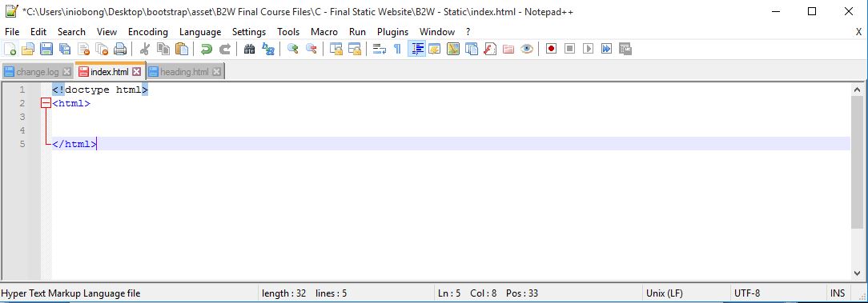Click UTF-8 encoding in status bar
Image resolution: width=868 pixels, height=303 pixels.
(747, 293)
